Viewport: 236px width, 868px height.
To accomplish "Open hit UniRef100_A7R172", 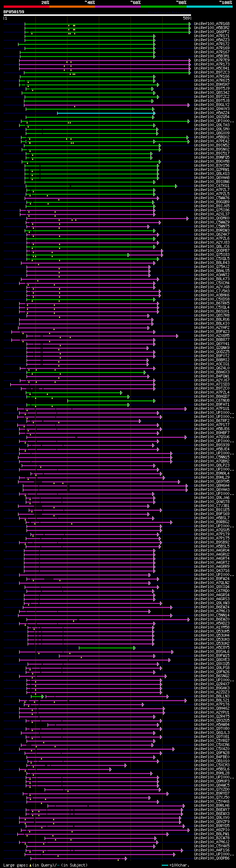I will (212, 44).
